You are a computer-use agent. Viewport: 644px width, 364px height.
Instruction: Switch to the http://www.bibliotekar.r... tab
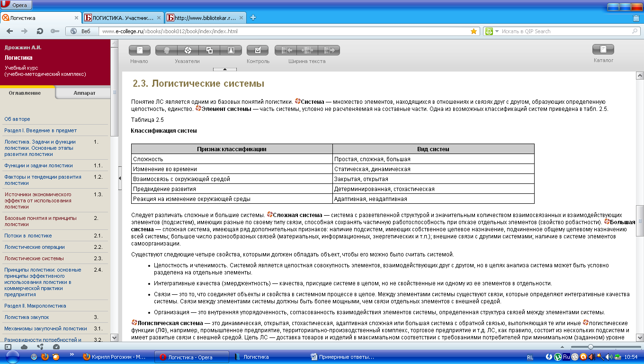pos(206,18)
